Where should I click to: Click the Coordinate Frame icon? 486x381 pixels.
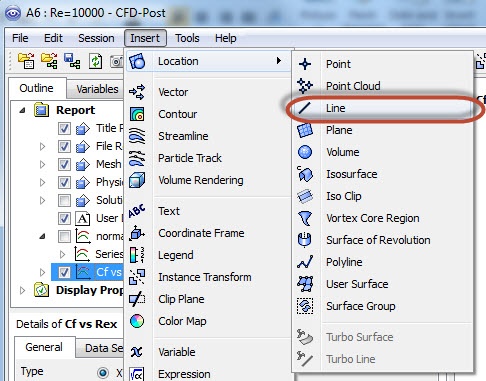(x=137, y=233)
